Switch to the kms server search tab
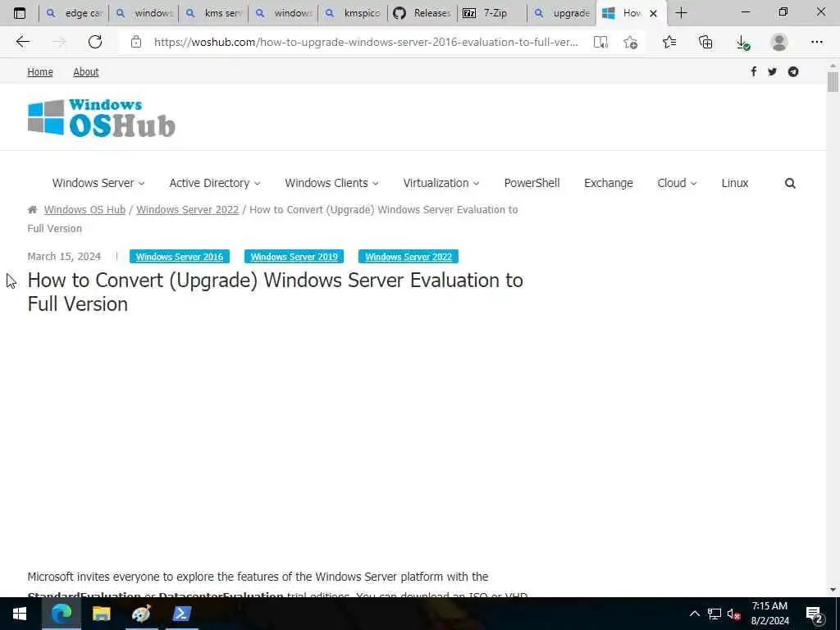Viewport: 840px width, 630px height. tap(213, 13)
